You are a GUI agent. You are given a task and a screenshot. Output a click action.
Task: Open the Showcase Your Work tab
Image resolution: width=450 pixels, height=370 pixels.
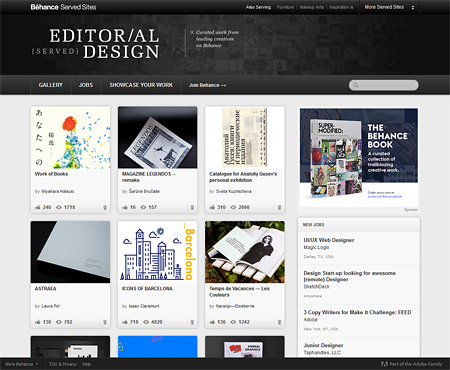pos(141,85)
